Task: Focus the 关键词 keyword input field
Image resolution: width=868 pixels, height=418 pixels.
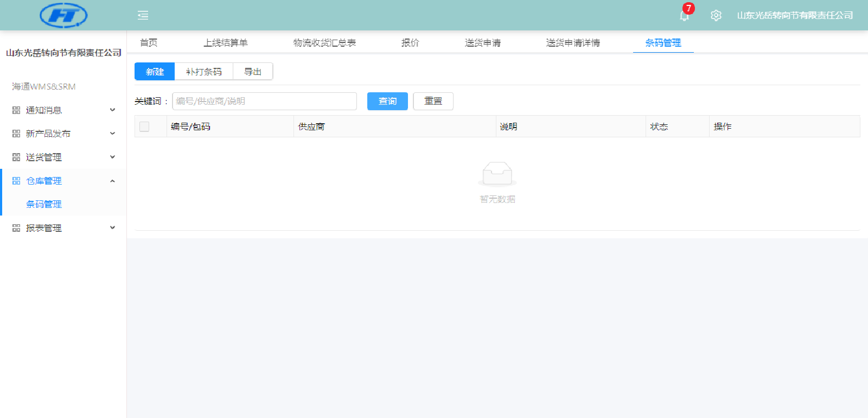Action: click(264, 102)
